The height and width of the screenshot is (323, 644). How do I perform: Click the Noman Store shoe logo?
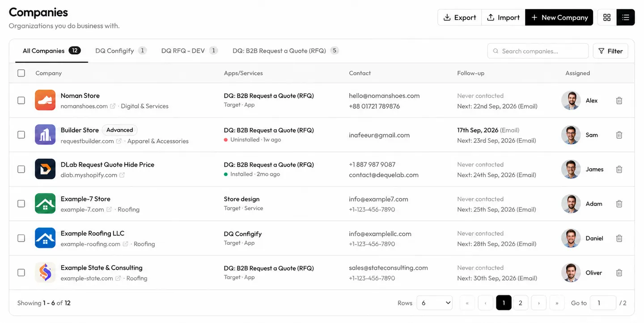coord(45,100)
